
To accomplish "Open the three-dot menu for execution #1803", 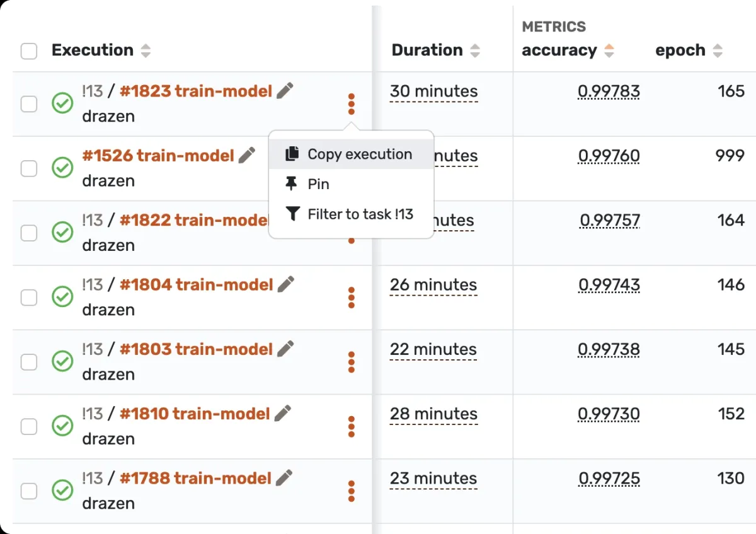I will [x=351, y=362].
